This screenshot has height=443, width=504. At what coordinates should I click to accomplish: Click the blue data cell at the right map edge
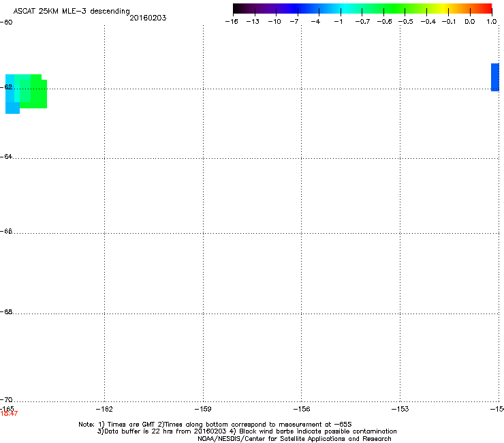pyautogui.click(x=495, y=77)
